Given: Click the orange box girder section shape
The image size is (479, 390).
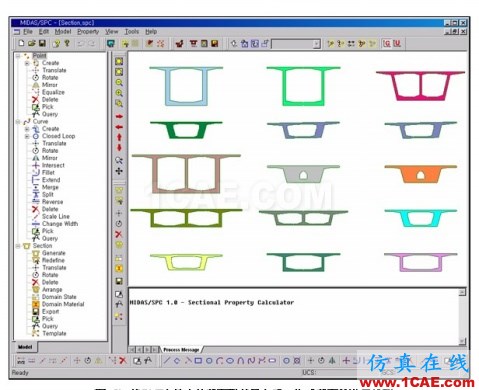Looking at the screenshot, I should point(420,174).
